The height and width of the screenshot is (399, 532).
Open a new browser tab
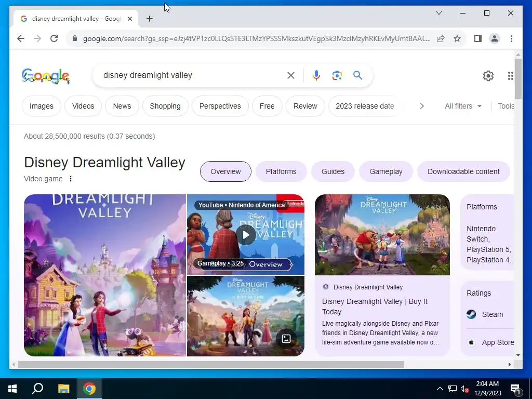click(149, 19)
